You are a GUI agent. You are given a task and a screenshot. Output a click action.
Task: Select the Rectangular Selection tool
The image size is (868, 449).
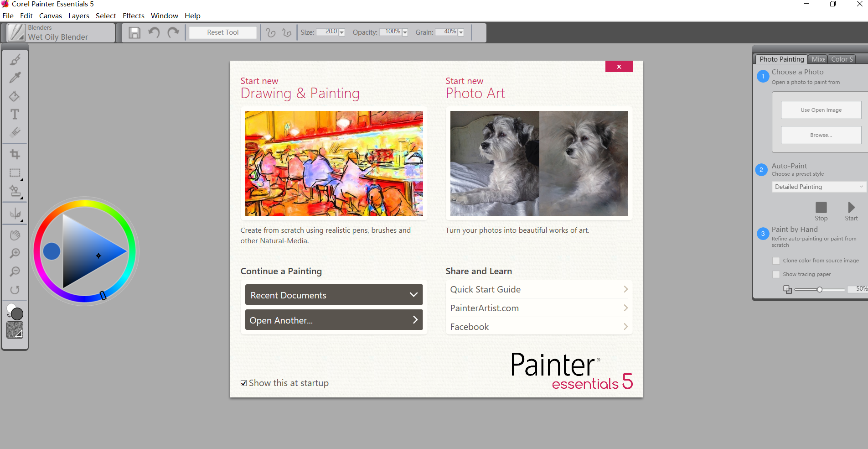coord(15,173)
